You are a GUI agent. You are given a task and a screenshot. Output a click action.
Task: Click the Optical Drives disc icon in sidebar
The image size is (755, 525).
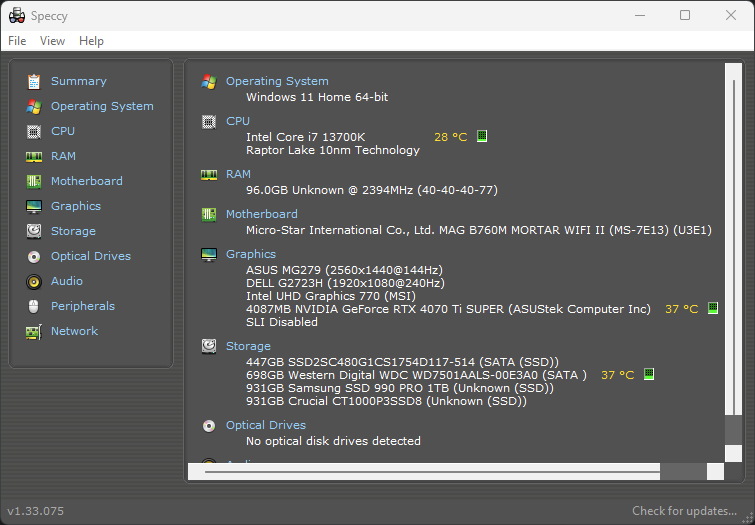click(34, 257)
